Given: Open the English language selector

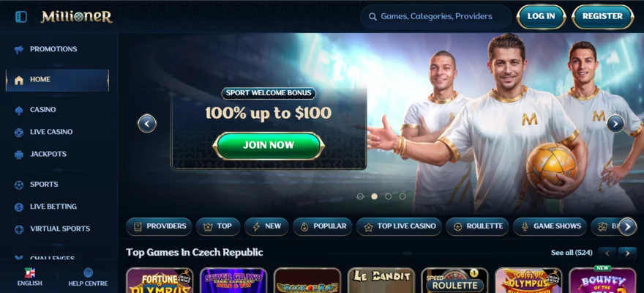Looking at the screenshot, I should click(29, 278).
